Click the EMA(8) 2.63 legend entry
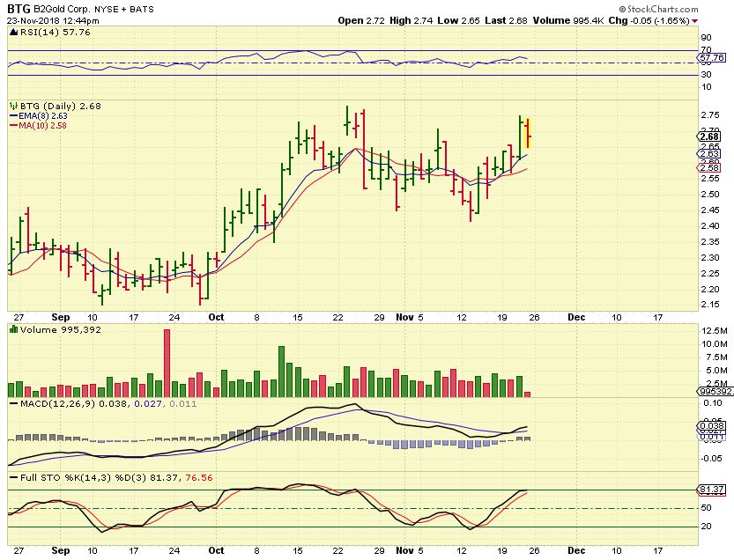 [43, 116]
